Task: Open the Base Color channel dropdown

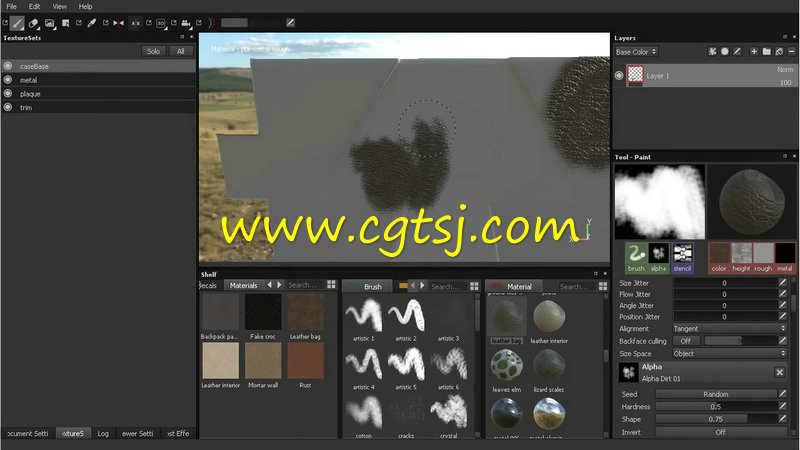Action: 636,52
